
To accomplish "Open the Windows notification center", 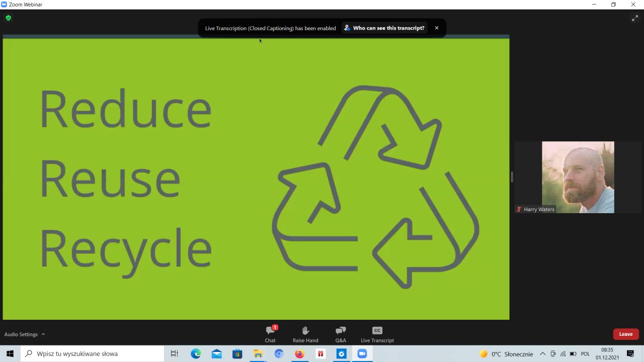I will click(x=631, y=354).
